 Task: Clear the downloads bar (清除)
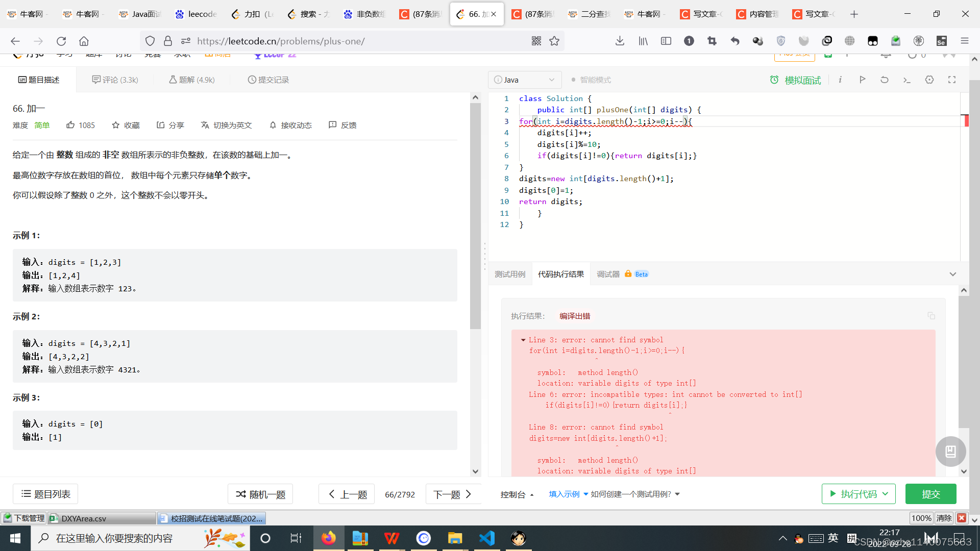(x=944, y=518)
